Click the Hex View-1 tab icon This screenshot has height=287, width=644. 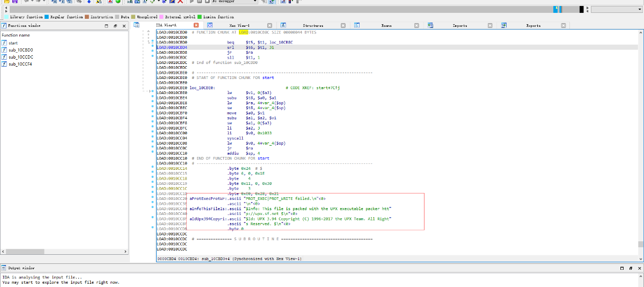coord(210,25)
